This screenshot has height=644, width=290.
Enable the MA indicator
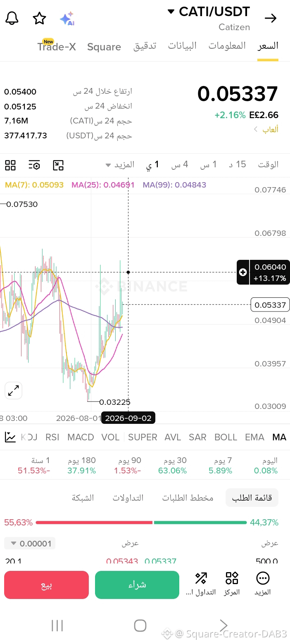[279, 437]
